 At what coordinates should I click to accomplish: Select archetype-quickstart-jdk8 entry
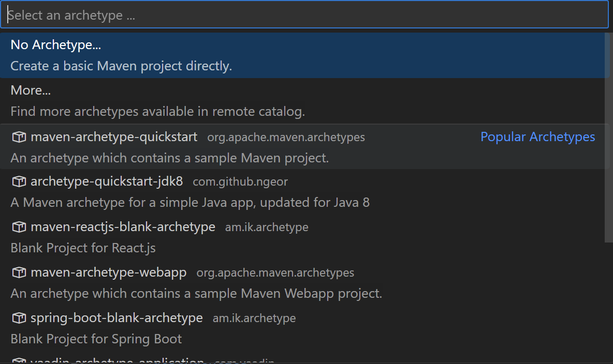tap(304, 192)
